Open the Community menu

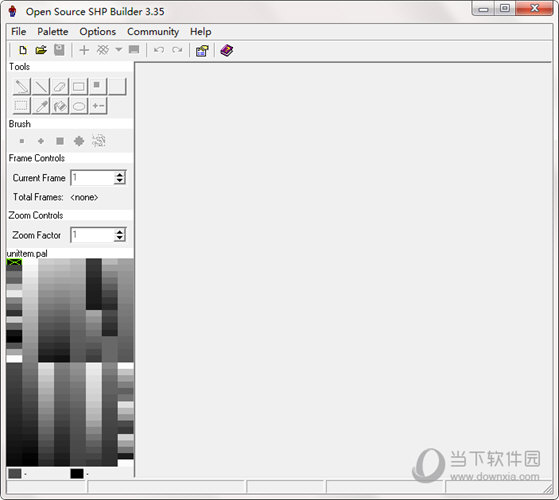pyautogui.click(x=153, y=32)
